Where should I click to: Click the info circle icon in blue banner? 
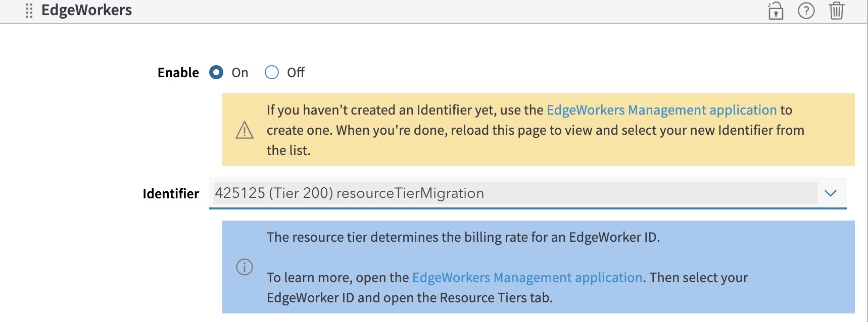point(245,267)
